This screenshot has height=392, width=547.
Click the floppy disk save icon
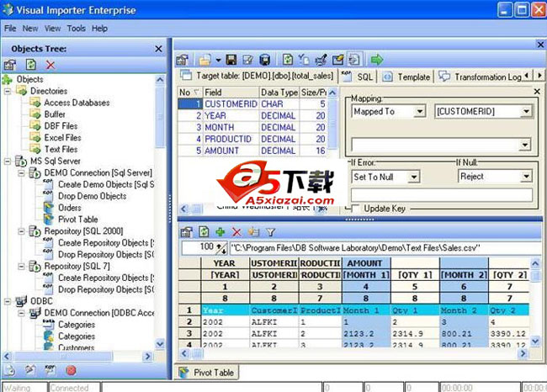coord(231,60)
